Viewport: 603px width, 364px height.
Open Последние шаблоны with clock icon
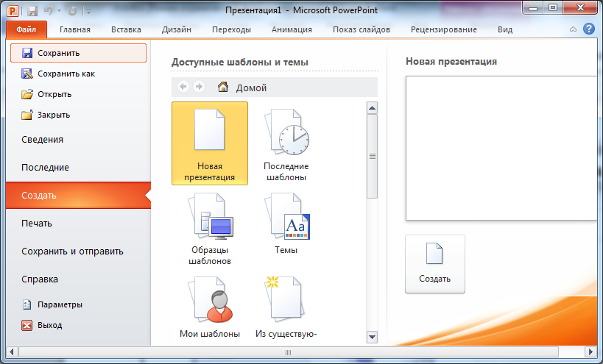pos(286,143)
